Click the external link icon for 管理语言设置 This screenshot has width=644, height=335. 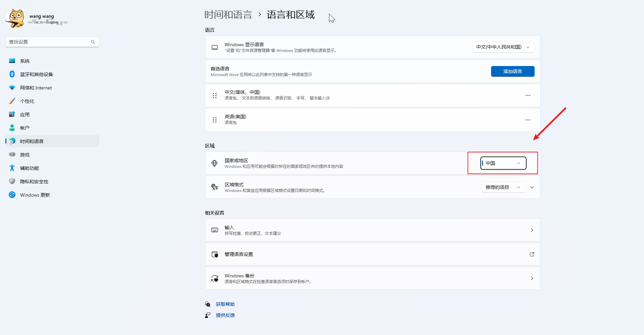(532, 254)
